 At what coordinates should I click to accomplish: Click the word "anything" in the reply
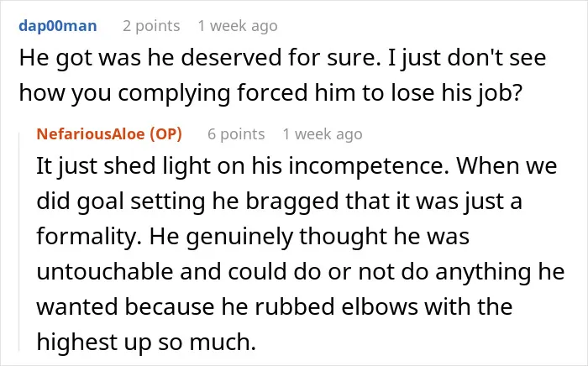point(483,272)
